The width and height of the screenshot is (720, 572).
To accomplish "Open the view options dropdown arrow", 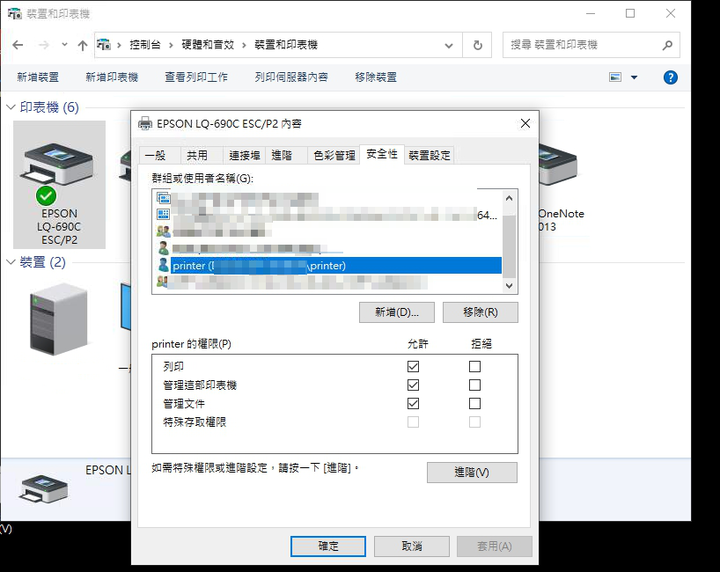I will pyautogui.click(x=634, y=77).
